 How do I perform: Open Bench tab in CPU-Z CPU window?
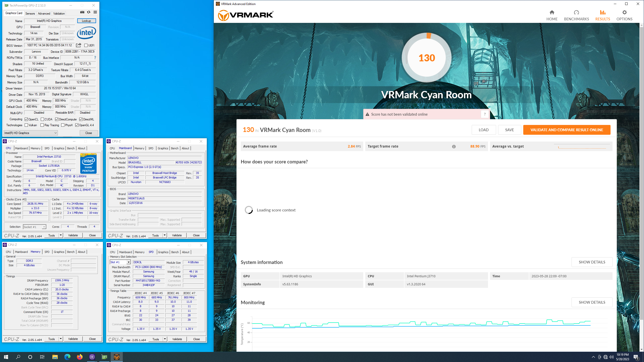(71, 148)
